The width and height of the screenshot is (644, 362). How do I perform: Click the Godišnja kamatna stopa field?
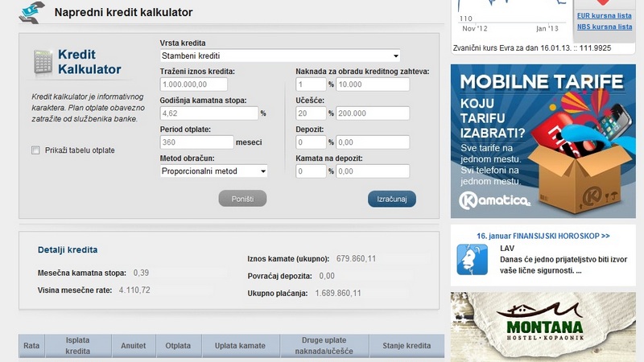pyautogui.click(x=209, y=113)
